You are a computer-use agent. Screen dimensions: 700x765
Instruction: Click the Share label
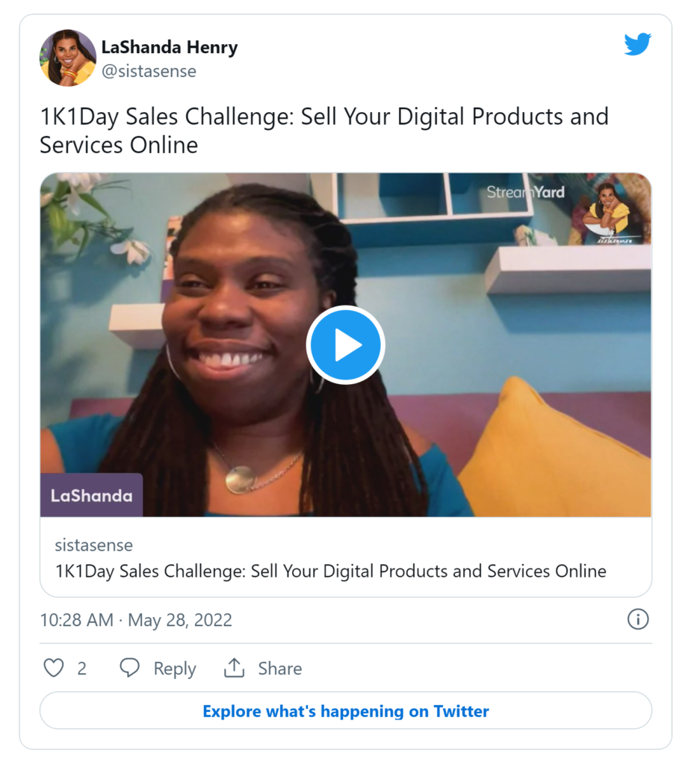click(x=279, y=669)
